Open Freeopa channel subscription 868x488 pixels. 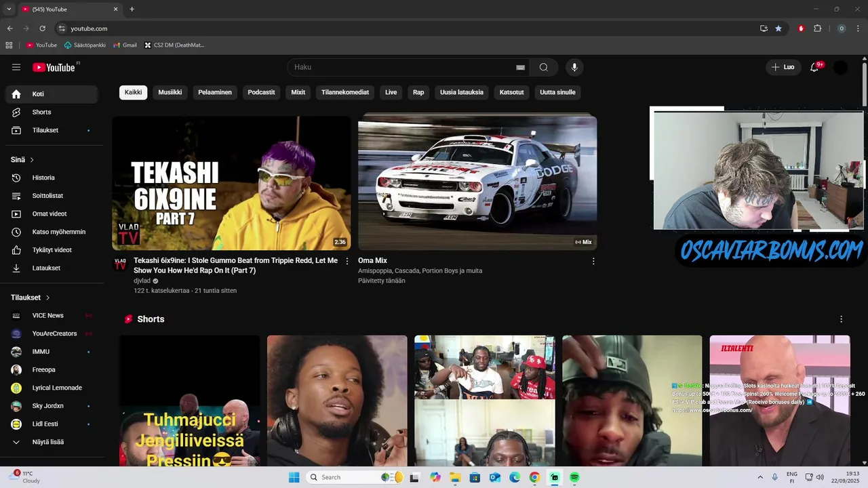tap(52, 370)
